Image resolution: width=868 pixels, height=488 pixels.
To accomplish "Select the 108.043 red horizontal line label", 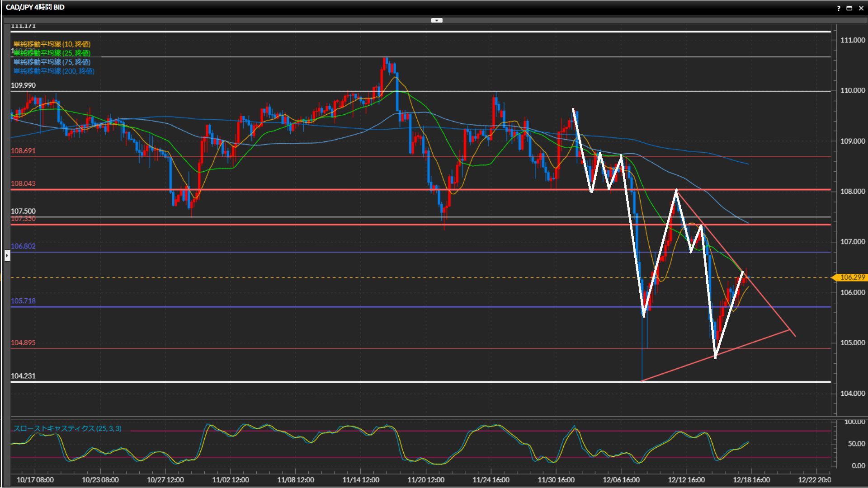I will [23, 183].
